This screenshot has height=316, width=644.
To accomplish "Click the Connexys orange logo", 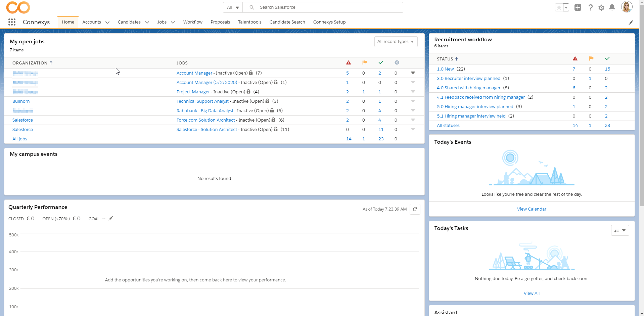I will [x=18, y=7].
